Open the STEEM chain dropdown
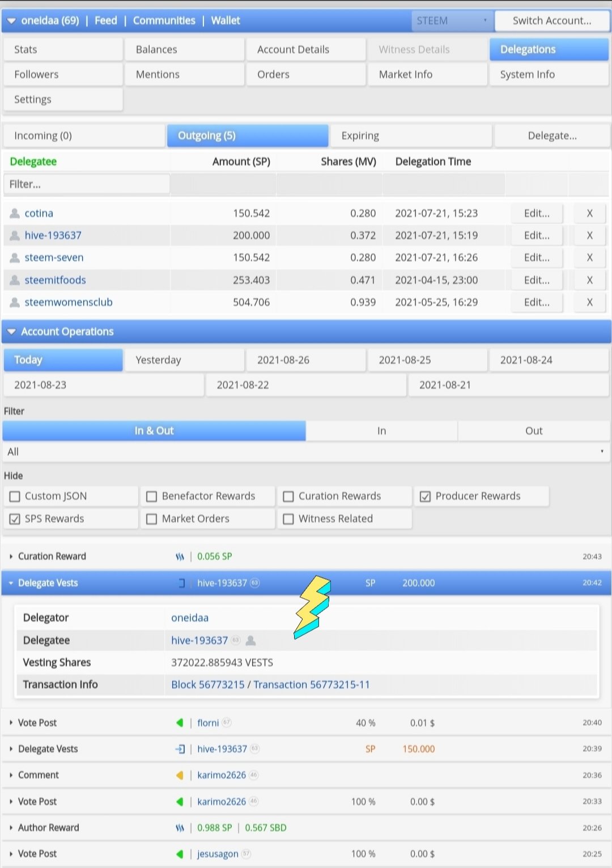This screenshot has height=868, width=612. point(452,21)
